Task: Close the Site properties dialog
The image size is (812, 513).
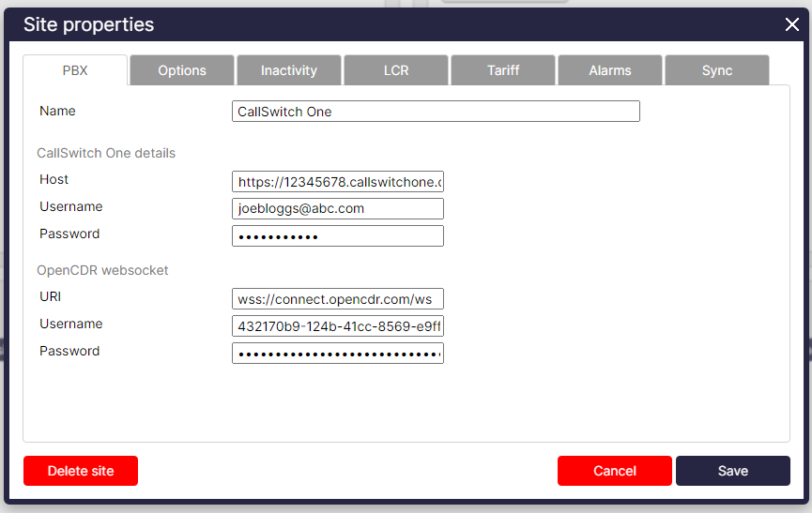Action: 791,24
